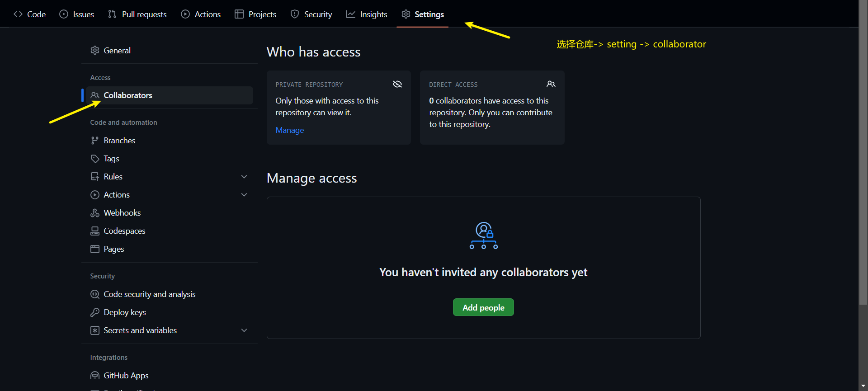Click 'You haven't invited any collaborators yet' text

tap(483, 272)
